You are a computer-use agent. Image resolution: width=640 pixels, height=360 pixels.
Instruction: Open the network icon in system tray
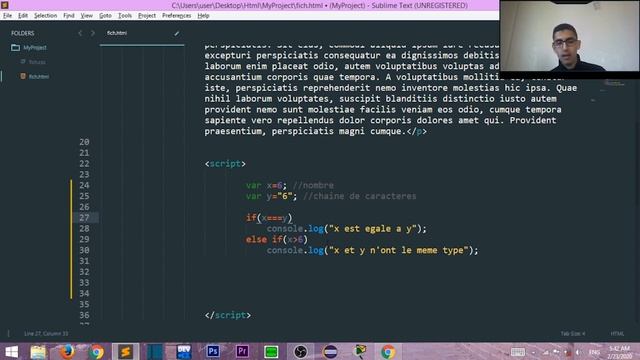pyautogui.click(x=546, y=352)
